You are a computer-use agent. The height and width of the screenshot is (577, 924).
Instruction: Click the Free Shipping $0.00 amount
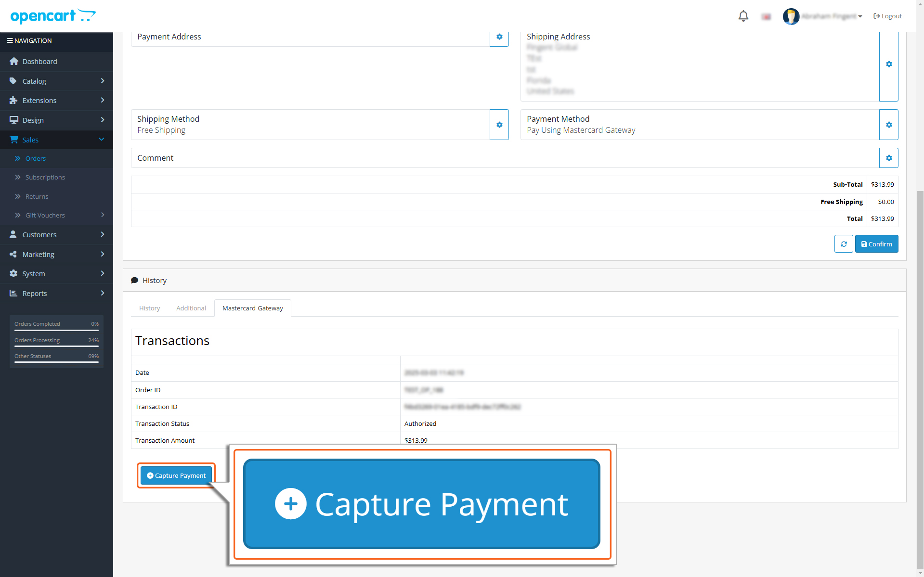point(886,202)
